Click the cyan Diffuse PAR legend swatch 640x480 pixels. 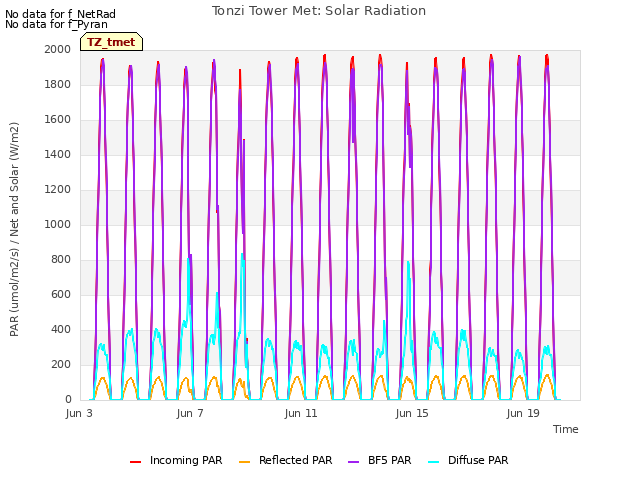click(434, 462)
